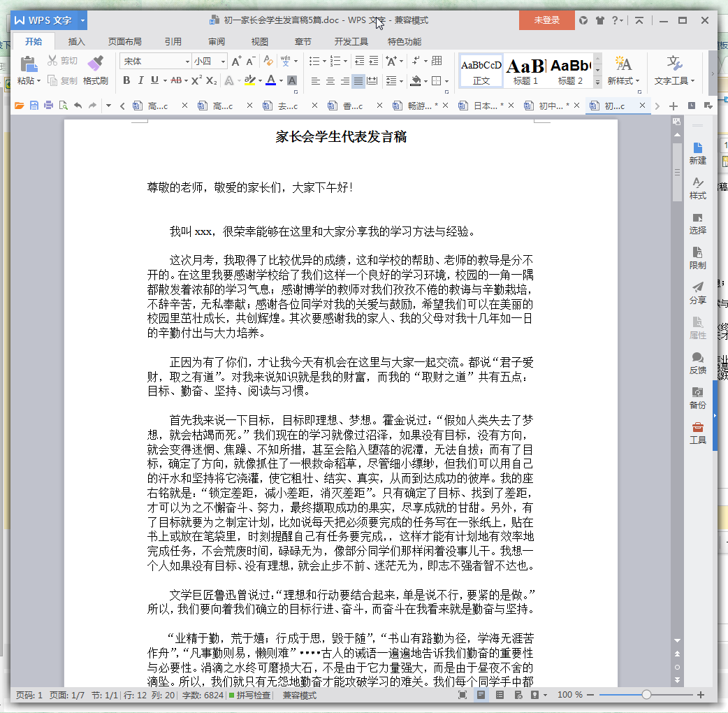Click the vertical scrollbar thumb
This screenshot has height=713, width=728.
(677, 172)
